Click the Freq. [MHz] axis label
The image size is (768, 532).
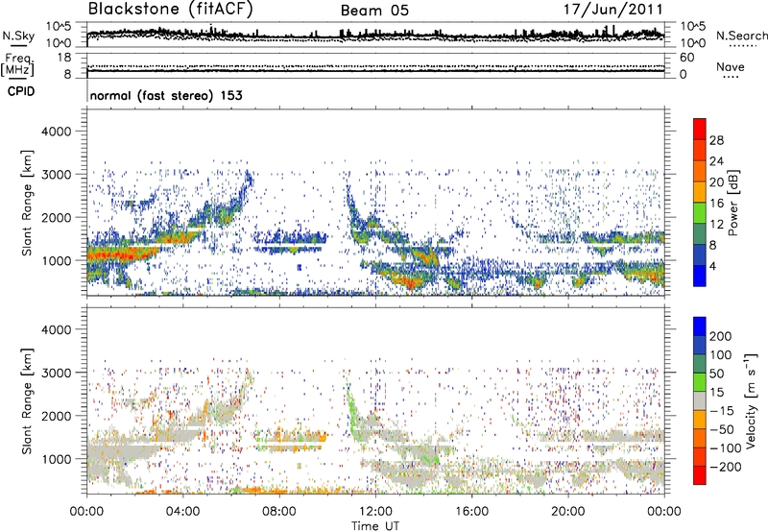[x=17, y=65]
